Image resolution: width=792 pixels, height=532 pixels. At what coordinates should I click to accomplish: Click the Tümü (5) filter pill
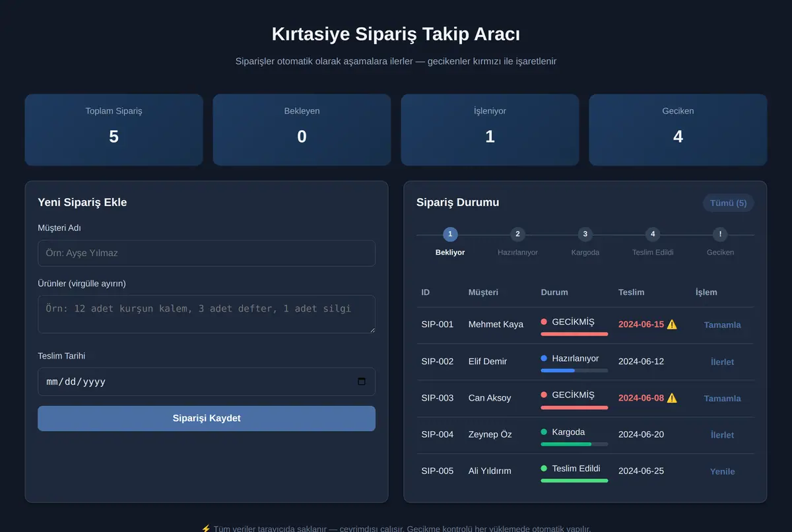pos(728,203)
